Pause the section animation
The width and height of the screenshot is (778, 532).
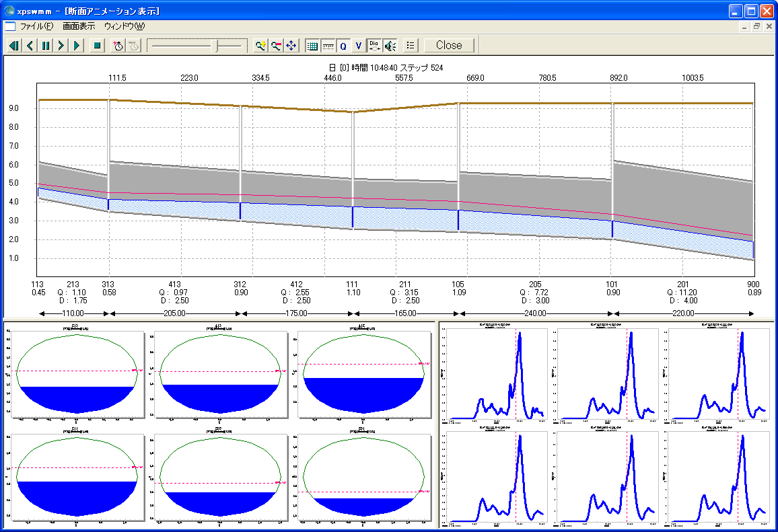pyautogui.click(x=45, y=46)
